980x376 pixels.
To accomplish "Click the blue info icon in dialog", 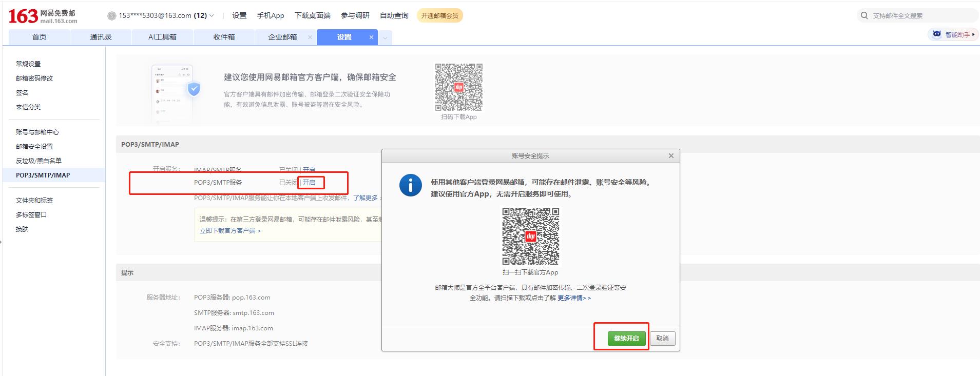I will click(x=410, y=185).
